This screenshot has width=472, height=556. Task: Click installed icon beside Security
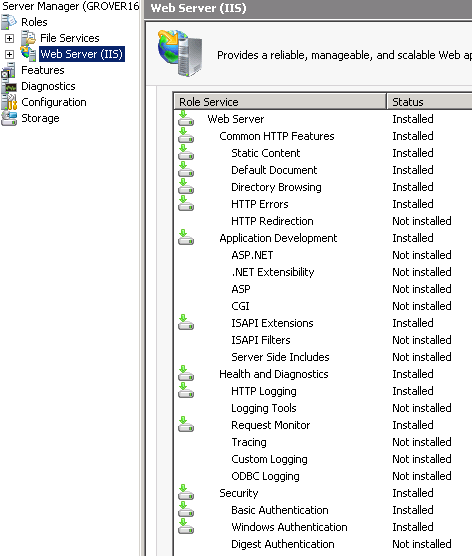(186, 493)
